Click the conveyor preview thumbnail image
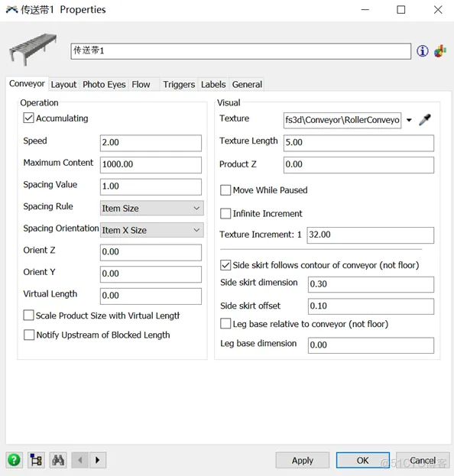 (x=33, y=49)
